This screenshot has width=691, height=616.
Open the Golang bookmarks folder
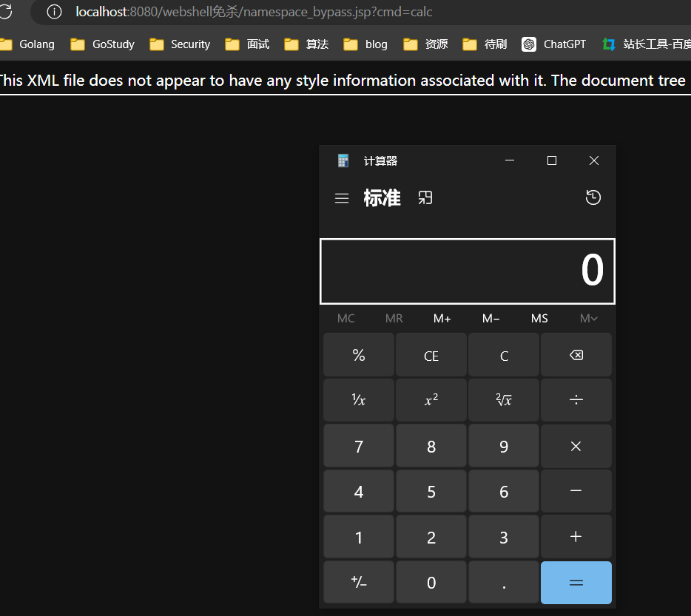[x=27, y=44]
